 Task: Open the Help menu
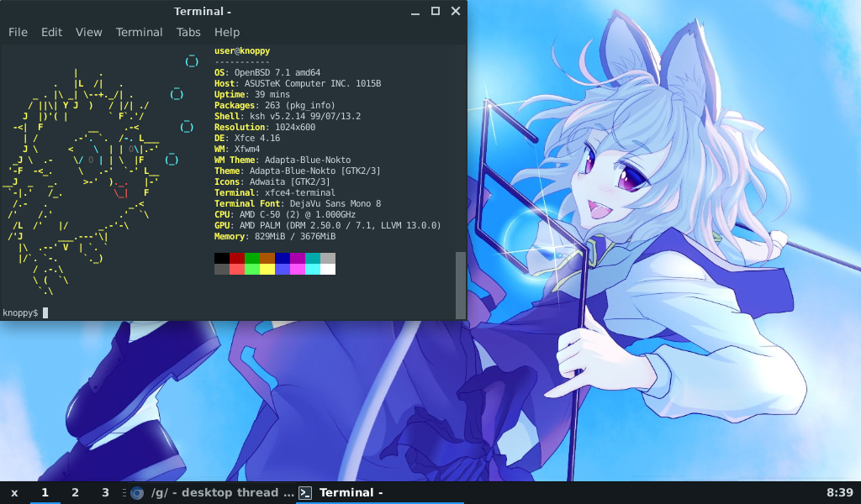(227, 33)
